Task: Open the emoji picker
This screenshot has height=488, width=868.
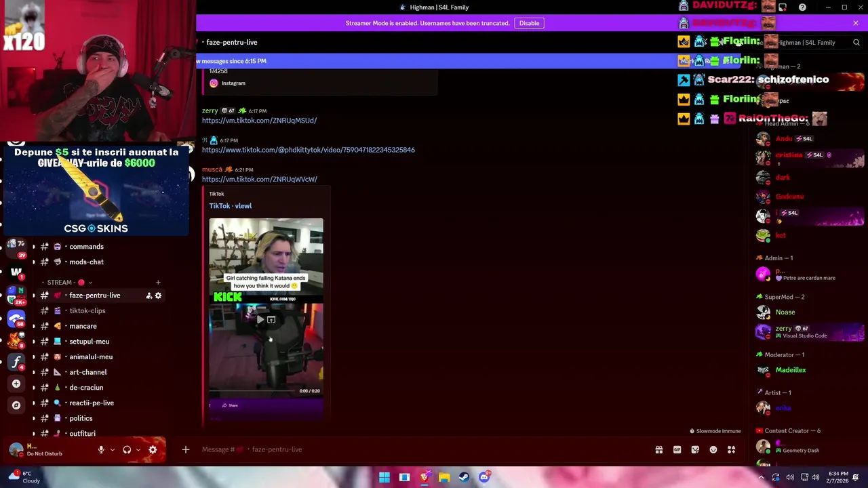Action: [713, 449]
